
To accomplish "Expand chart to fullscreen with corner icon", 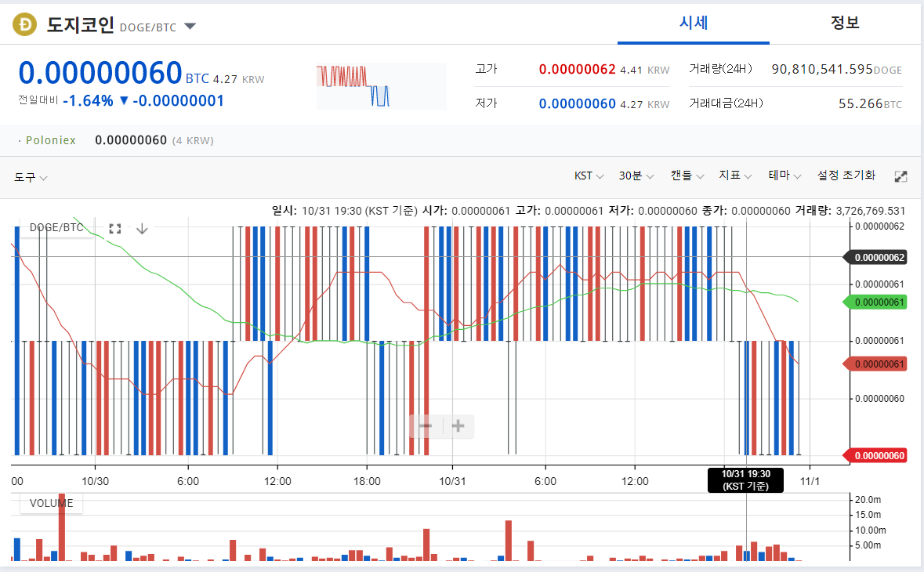I will tap(900, 176).
